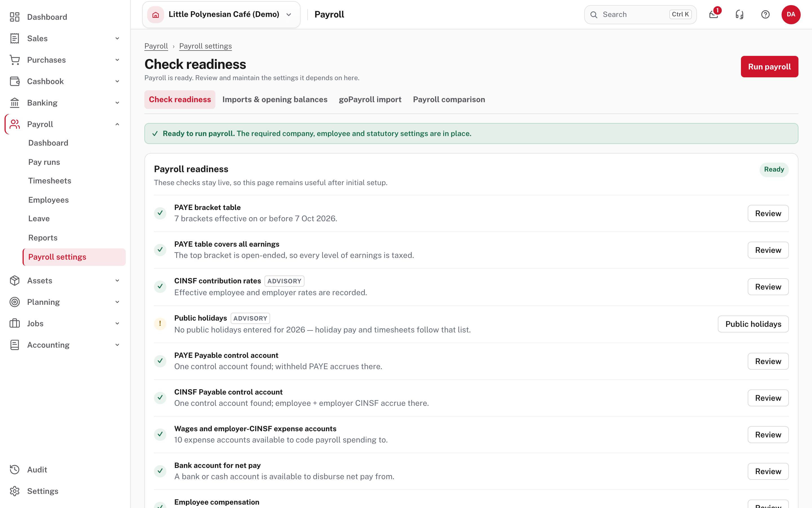The height and width of the screenshot is (508, 812).
Task: Select the Check readiness tab
Action: (x=180, y=99)
